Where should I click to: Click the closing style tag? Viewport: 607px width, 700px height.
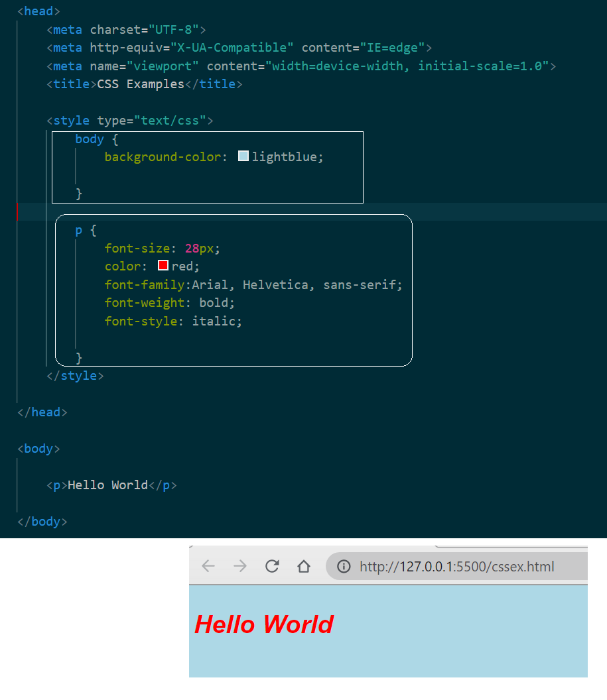[75, 376]
